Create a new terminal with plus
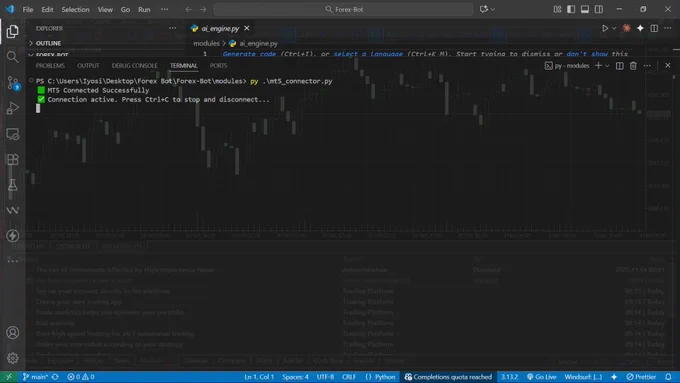680x383 pixels. pyautogui.click(x=598, y=65)
